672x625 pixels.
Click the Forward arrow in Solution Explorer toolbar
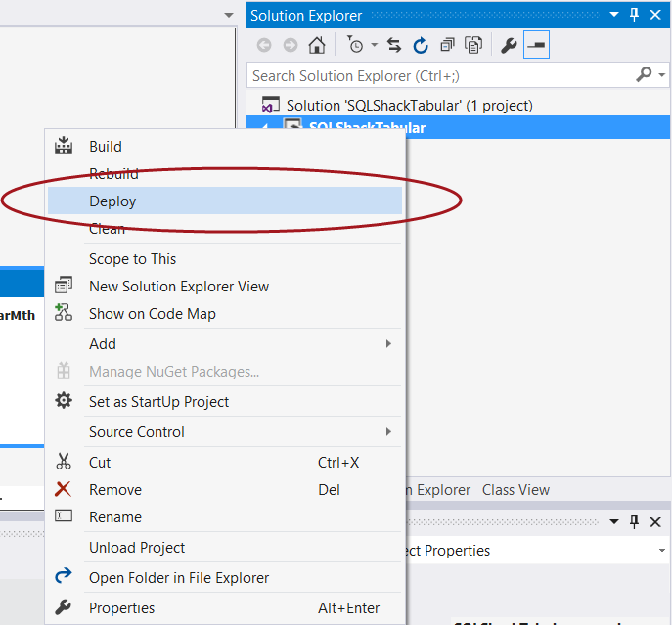[291, 45]
